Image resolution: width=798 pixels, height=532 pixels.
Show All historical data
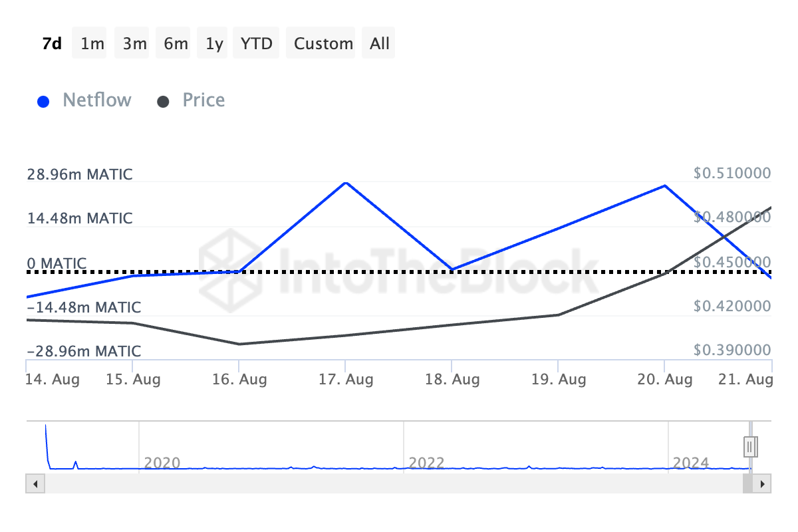[x=380, y=44]
